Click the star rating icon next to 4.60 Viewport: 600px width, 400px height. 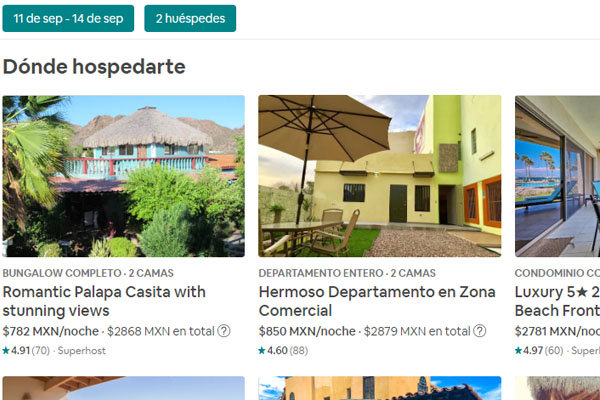point(262,350)
